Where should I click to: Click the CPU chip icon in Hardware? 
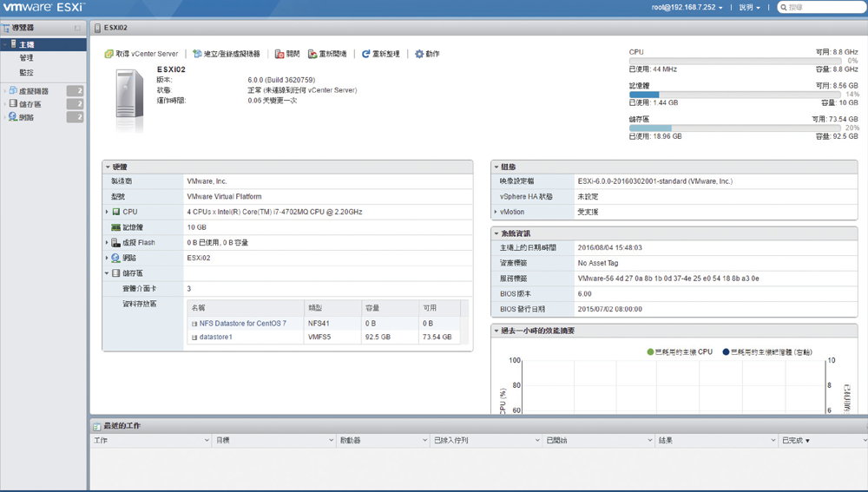[116, 212]
